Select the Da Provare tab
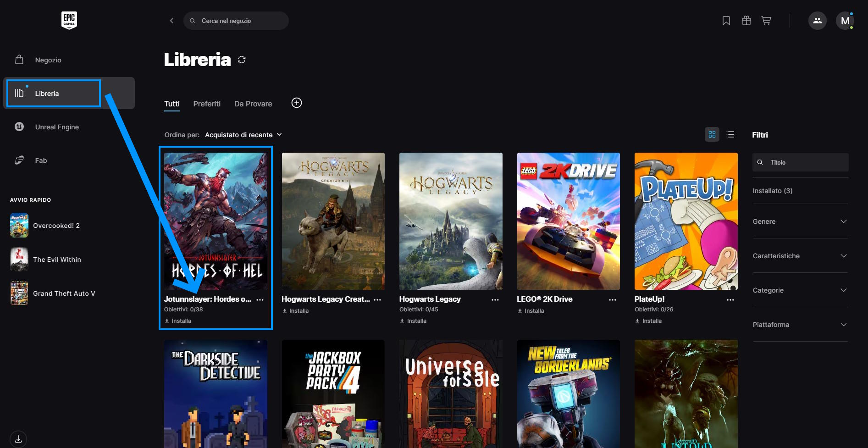This screenshot has width=868, height=448. [x=253, y=104]
